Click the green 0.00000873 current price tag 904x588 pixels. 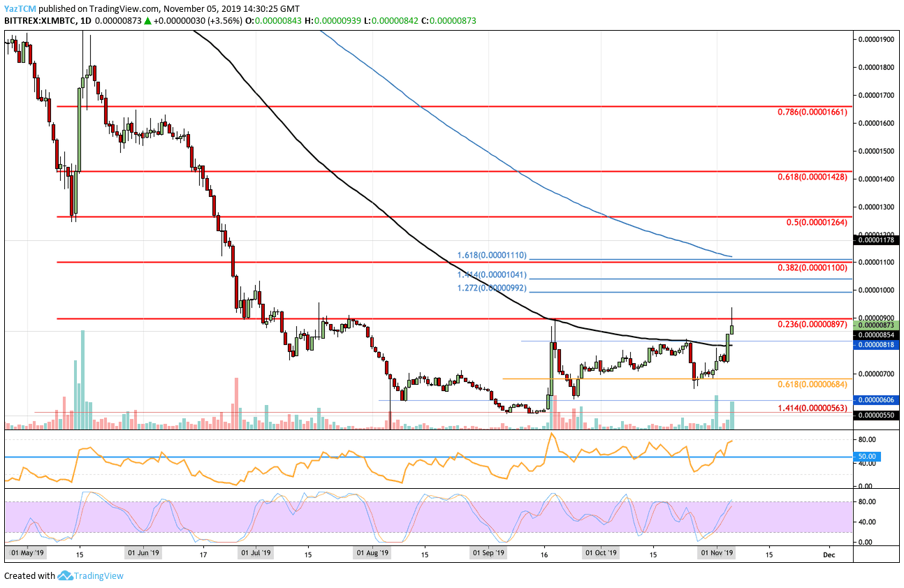point(877,325)
